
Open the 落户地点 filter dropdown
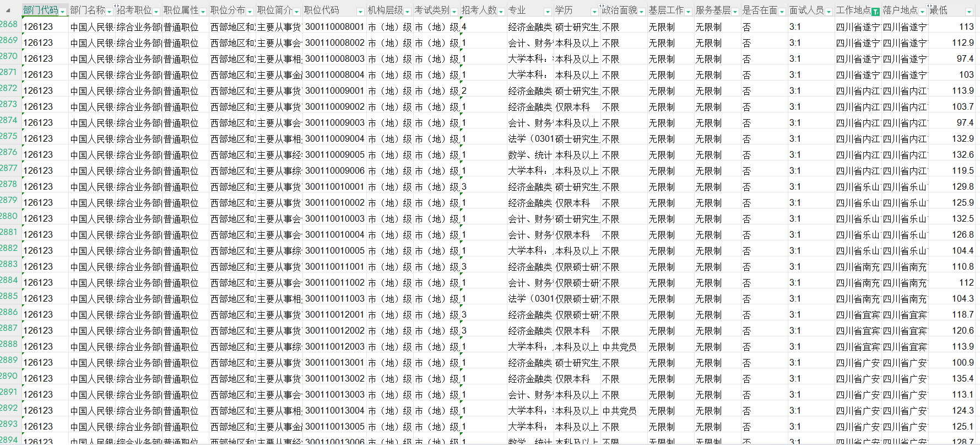(x=922, y=12)
